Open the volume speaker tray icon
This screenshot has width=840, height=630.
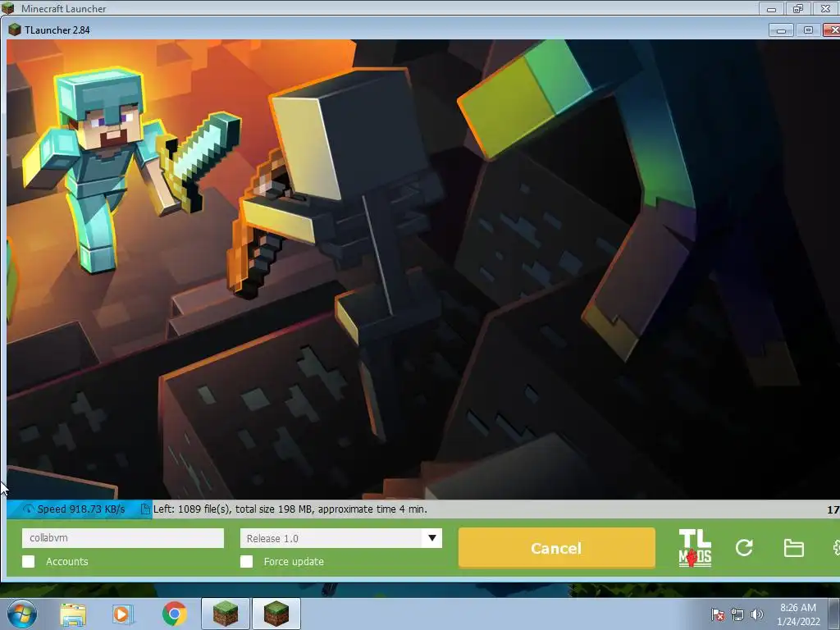point(756,614)
